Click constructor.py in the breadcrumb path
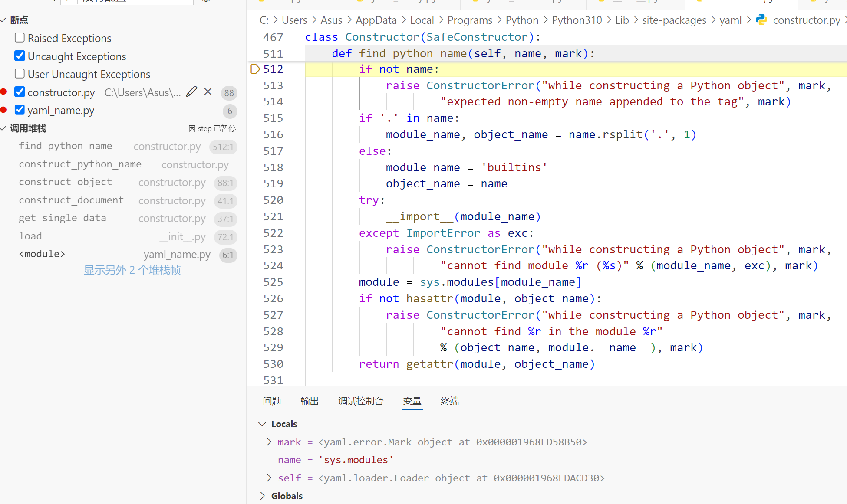The height and width of the screenshot is (504, 847). pyautogui.click(x=807, y=20)
